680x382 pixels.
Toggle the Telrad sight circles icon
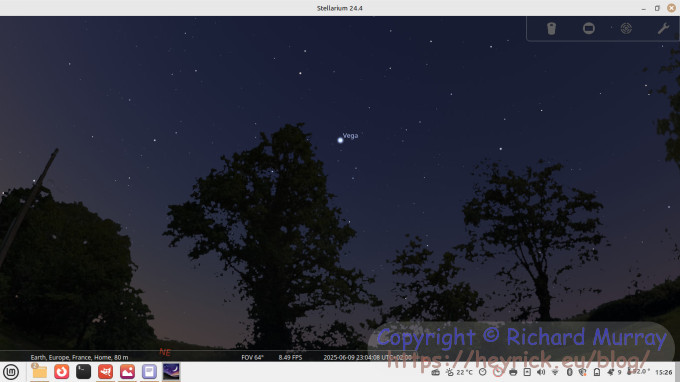tap(626, 29)
